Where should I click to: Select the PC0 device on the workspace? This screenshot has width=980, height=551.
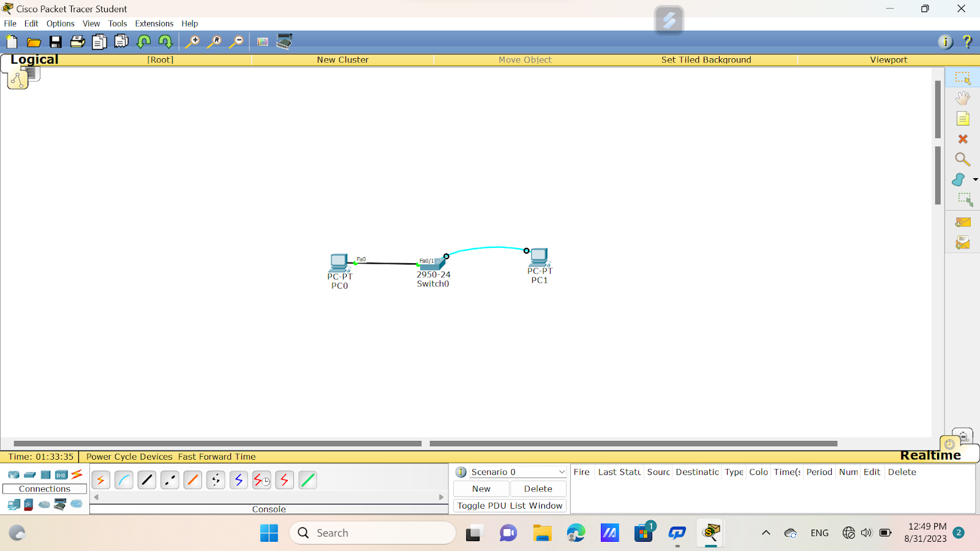(338, 263)
